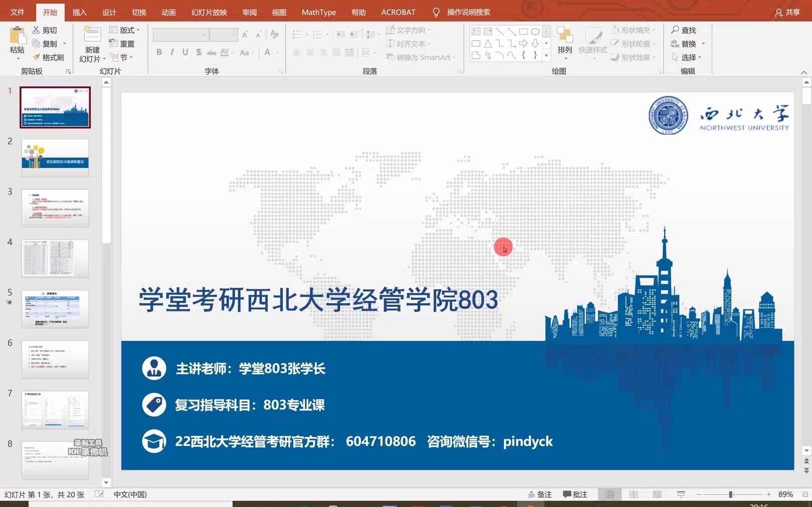812x507 pixels.
Task: Toggle underline formatting
Action: (x=185, y=52)
